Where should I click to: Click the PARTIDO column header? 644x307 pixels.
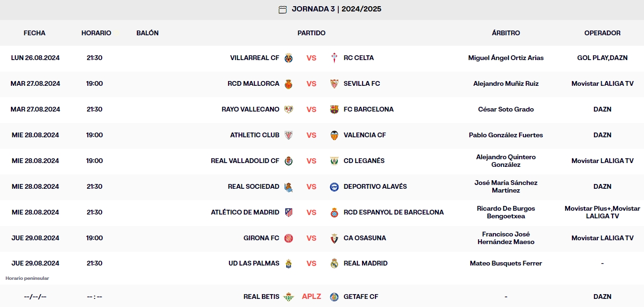point(312,33)
